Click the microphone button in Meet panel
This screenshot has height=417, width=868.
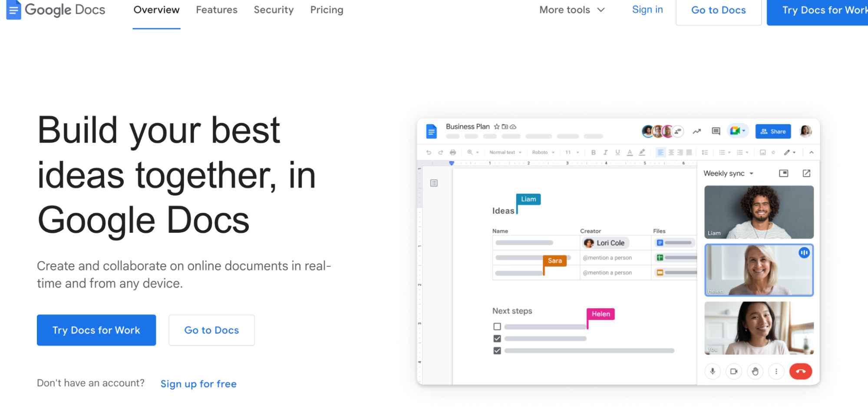tap(713, 371)
